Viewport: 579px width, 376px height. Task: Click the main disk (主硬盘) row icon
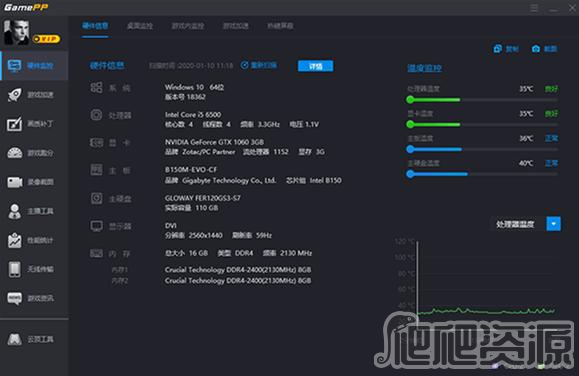[96, 198]
